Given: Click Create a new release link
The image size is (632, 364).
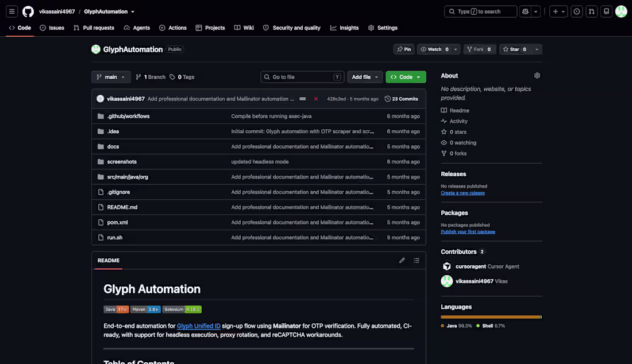Looking at the screenshot, I should [x=463, y=193].
